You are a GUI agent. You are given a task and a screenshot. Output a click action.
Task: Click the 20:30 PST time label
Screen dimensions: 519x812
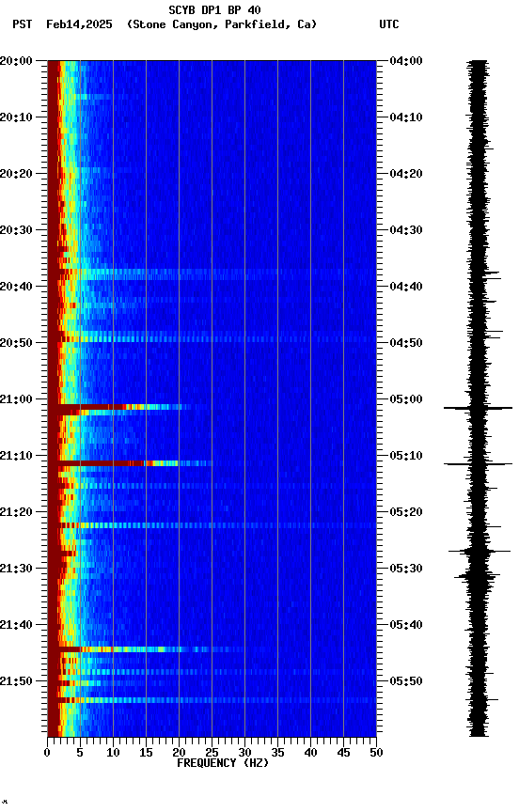pyautogui.click(x=16, y=230)
